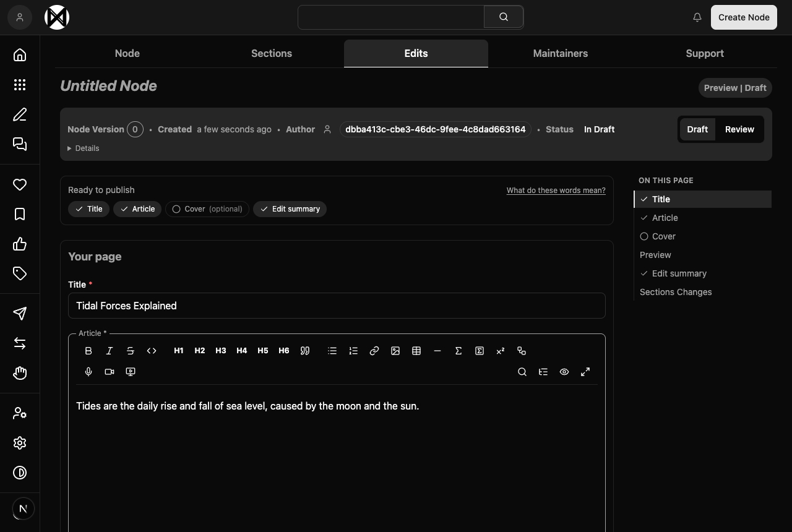Open user settings person-gear icon
This screenshot has height=532, width=792.
tap(20, 413)
